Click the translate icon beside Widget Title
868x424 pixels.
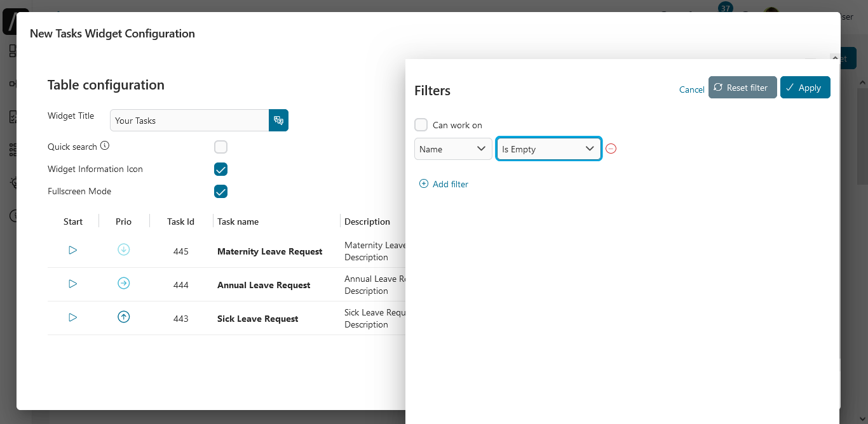(x=278, y=121)
